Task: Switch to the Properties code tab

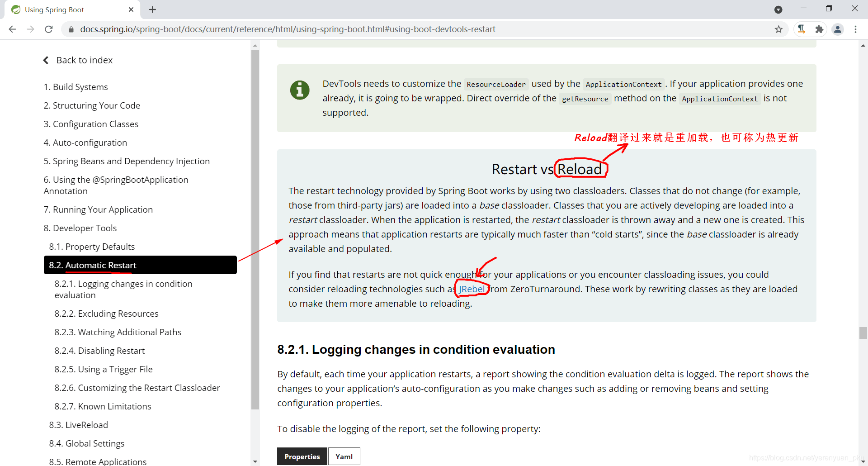Action: [302, 456]
